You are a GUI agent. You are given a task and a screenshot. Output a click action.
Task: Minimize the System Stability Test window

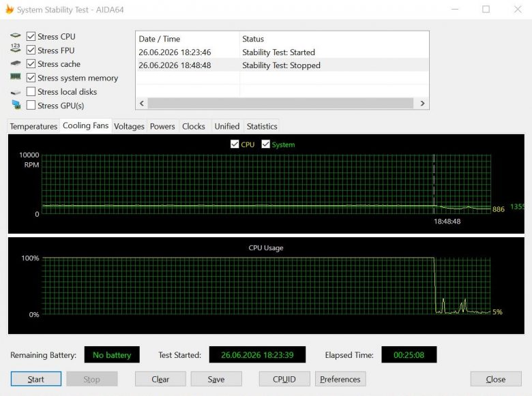[x=455, y=9]
